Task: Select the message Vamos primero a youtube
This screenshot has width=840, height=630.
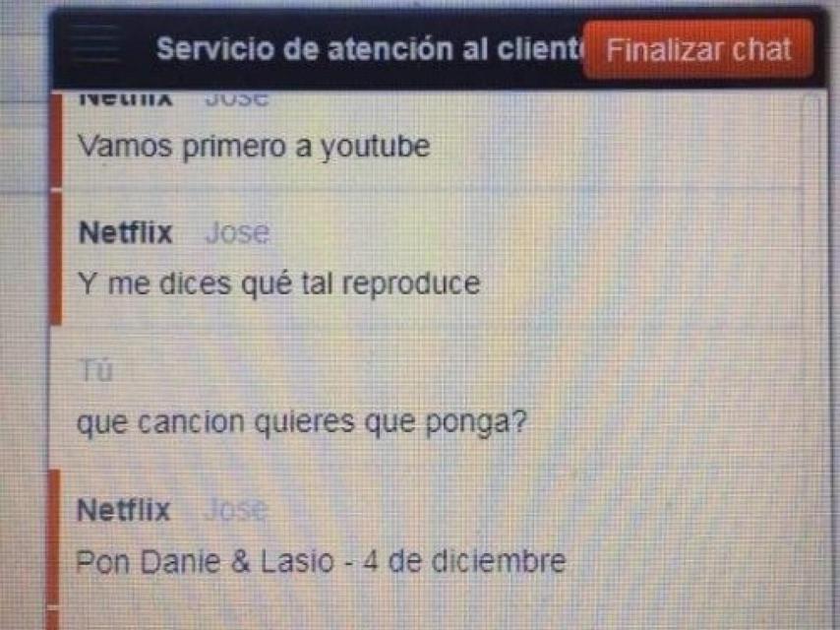Action: coord(254,147)
